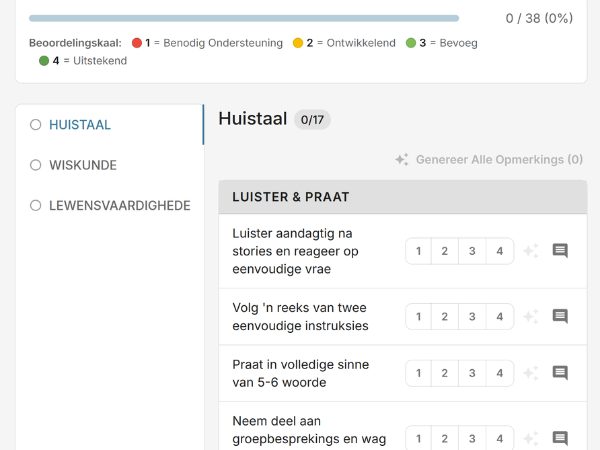600x450 pixels.
Task: Click the dark green dot for Uitstekend
Action: pos(44,60)
